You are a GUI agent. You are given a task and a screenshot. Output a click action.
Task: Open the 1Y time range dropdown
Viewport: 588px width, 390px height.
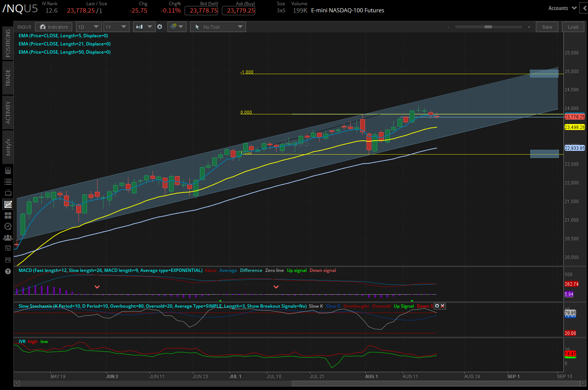[x=116, y=27]
